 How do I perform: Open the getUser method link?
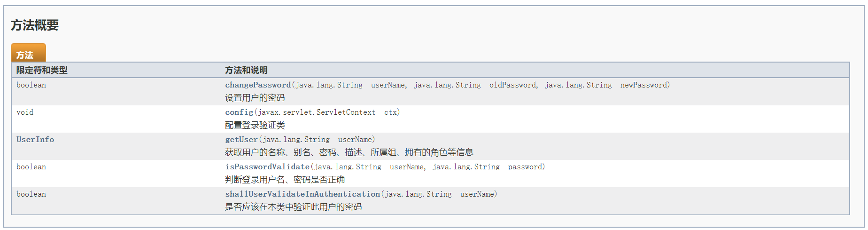click(241, 140)
